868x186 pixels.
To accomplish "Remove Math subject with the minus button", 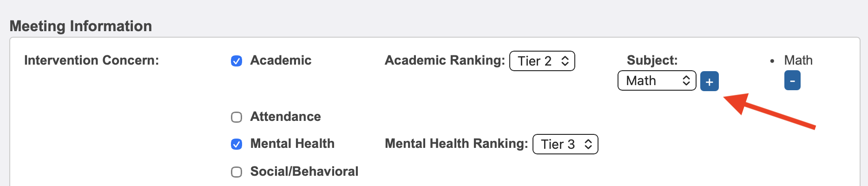I will click(792, 80).
